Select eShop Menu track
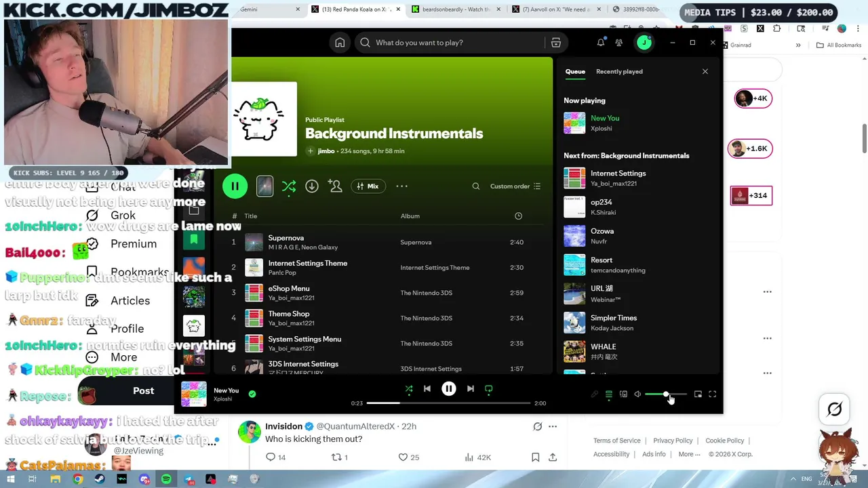 [x=383, y=293]
